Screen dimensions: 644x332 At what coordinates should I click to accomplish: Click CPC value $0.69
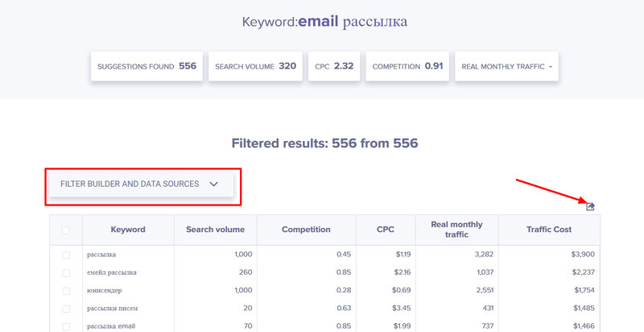[401, 290]
